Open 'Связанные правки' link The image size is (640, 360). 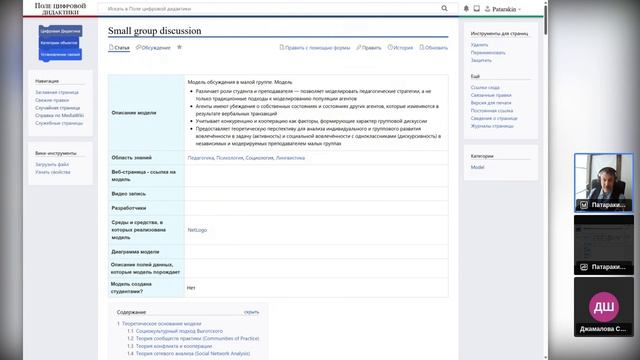click(x=491, y=95)
